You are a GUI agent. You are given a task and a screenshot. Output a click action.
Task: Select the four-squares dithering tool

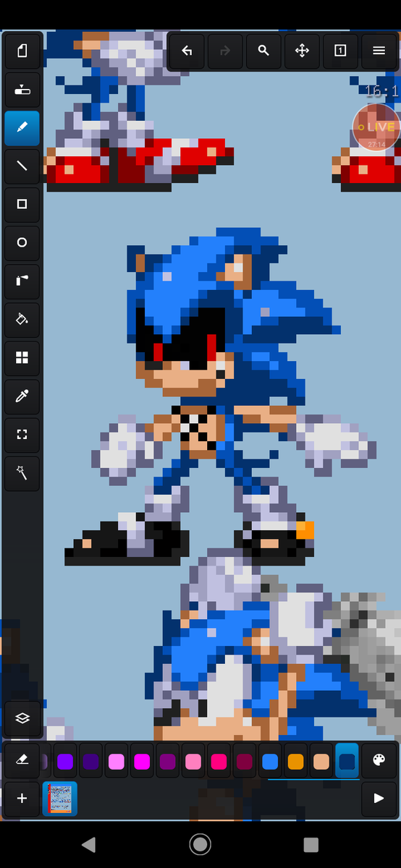pos(22,357)
